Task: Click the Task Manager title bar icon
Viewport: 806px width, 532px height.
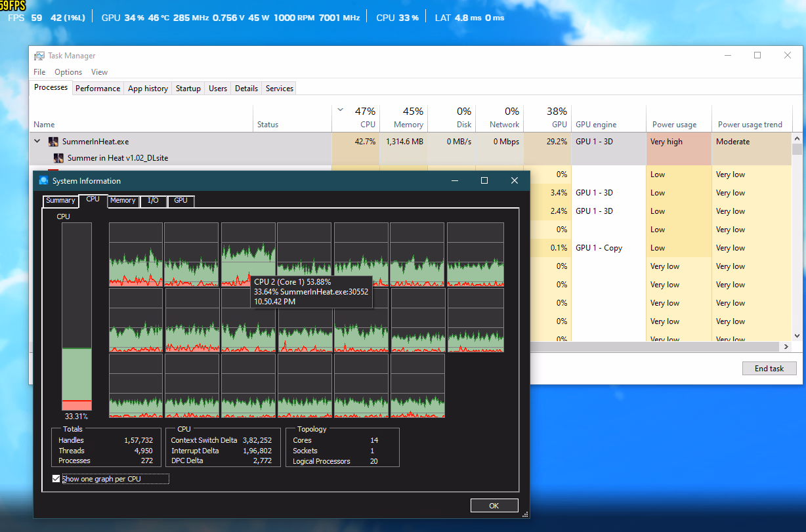Action: 39,56
